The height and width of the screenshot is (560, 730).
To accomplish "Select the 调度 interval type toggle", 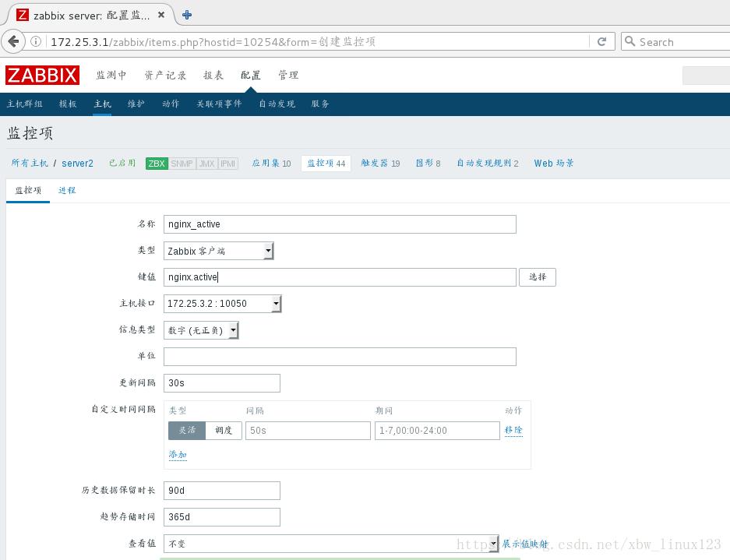I will point(224,431).
